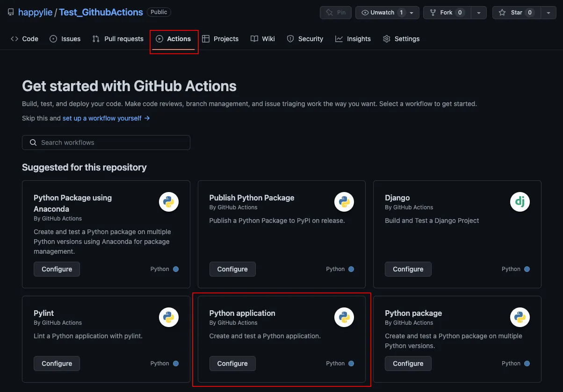Open the Insights tab

pos(353,39)
